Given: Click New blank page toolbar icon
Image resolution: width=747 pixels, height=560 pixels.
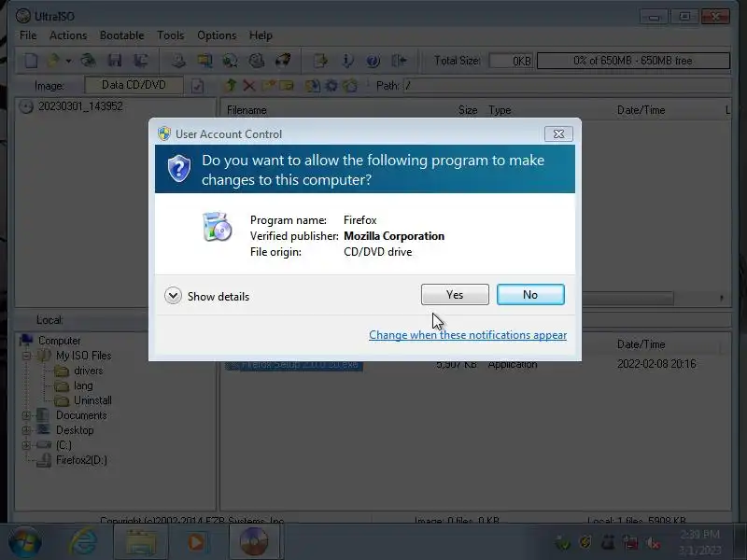Looking at the screenshot, I should click(x=31, y=61).
